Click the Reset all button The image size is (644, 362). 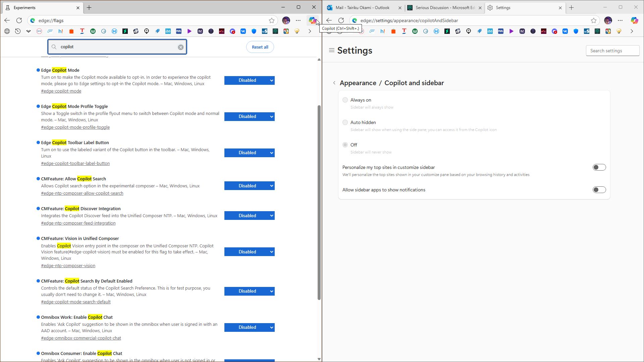[x=260, y=47]
